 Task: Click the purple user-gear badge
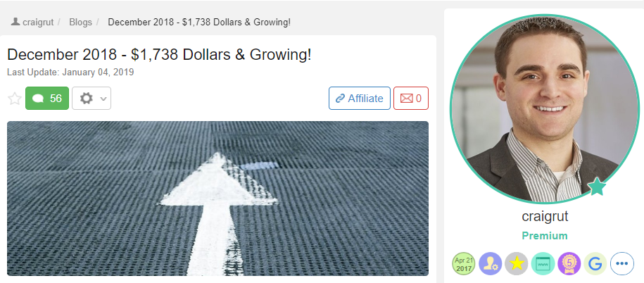[x=491, y=264]
